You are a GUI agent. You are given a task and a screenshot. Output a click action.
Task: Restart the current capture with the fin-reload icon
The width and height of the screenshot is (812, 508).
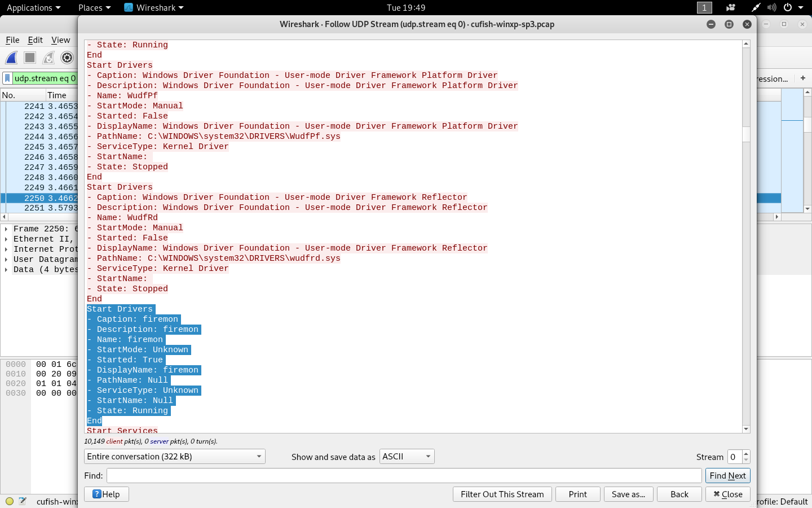[x=48, y=58]
